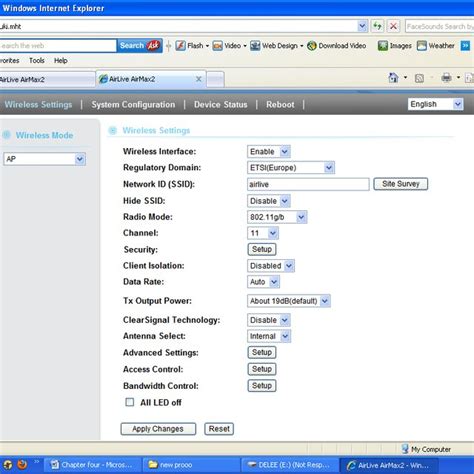Screen dimensions: 474x474
Task: Open the Video toolbar item
Action: coord(229,46)
